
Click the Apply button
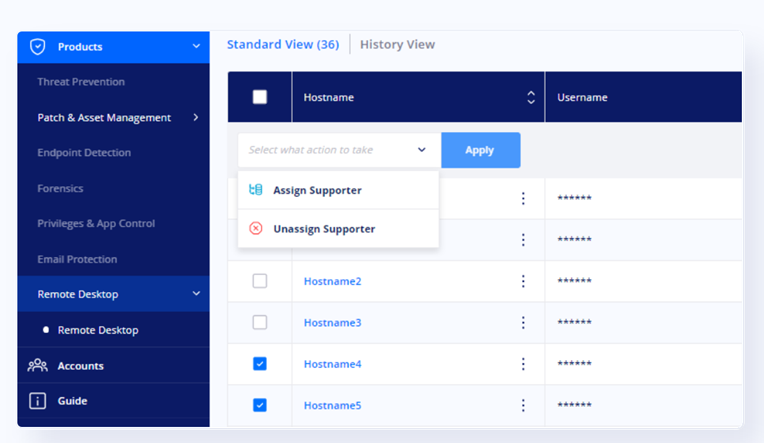pos(480,150)
